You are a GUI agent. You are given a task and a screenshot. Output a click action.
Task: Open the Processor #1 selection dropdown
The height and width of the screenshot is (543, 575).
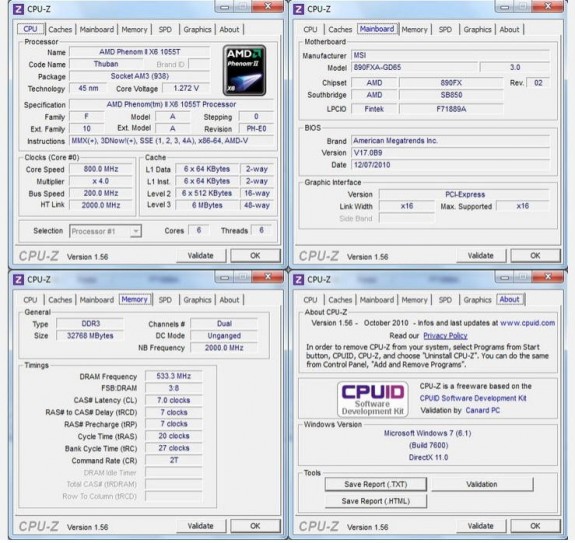[136, 231]
